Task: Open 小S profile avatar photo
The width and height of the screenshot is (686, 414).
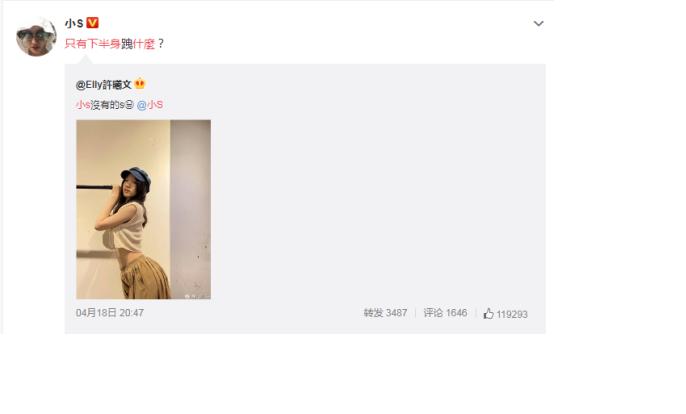Action: click(36, 37)
